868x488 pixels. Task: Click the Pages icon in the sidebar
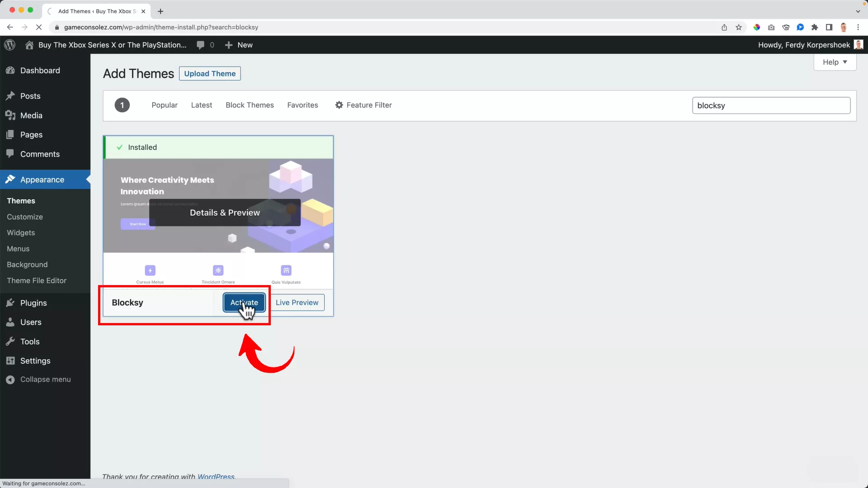(10, 135)
